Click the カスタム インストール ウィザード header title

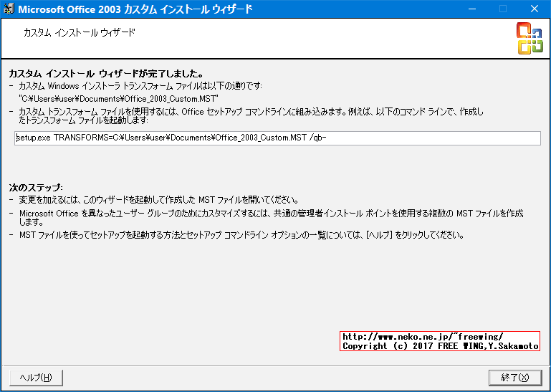80,33
